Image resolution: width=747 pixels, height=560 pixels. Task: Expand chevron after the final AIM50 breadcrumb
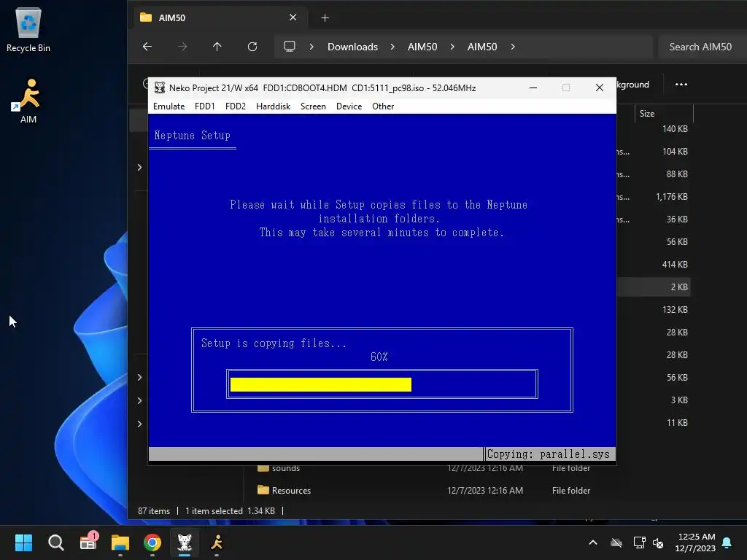[x=513, y=47]
